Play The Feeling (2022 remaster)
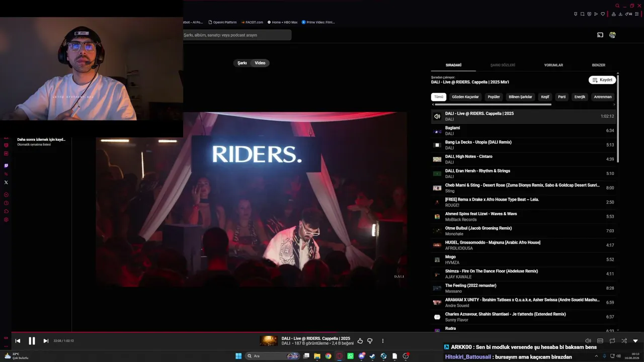Viewport: 644px width, 362px height. (x=523, y=288)
